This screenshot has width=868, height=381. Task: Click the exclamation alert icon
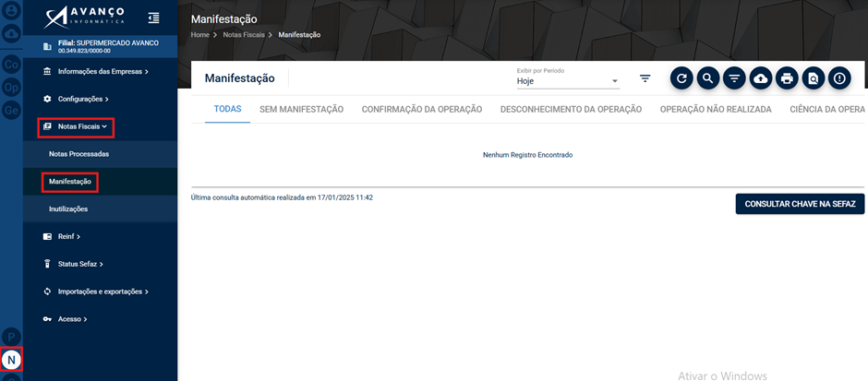click(839, 78)
